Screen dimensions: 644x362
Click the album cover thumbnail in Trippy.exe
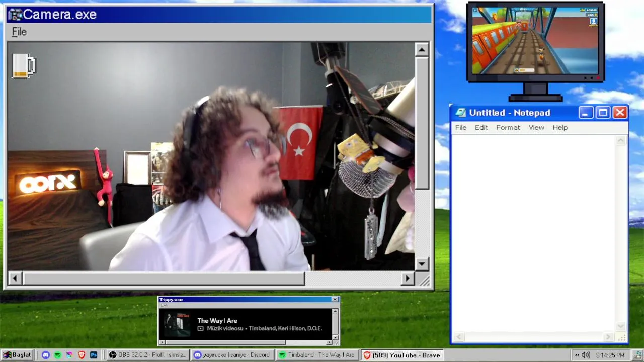(178, 324)
